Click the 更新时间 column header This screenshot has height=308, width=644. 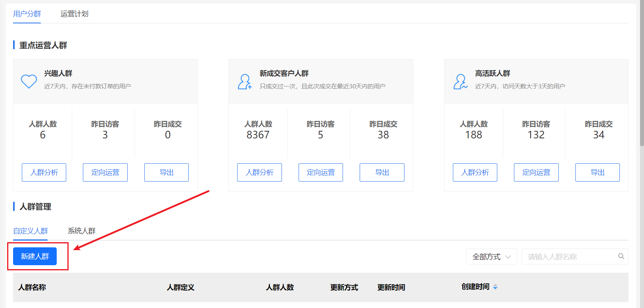coord(391,287)
